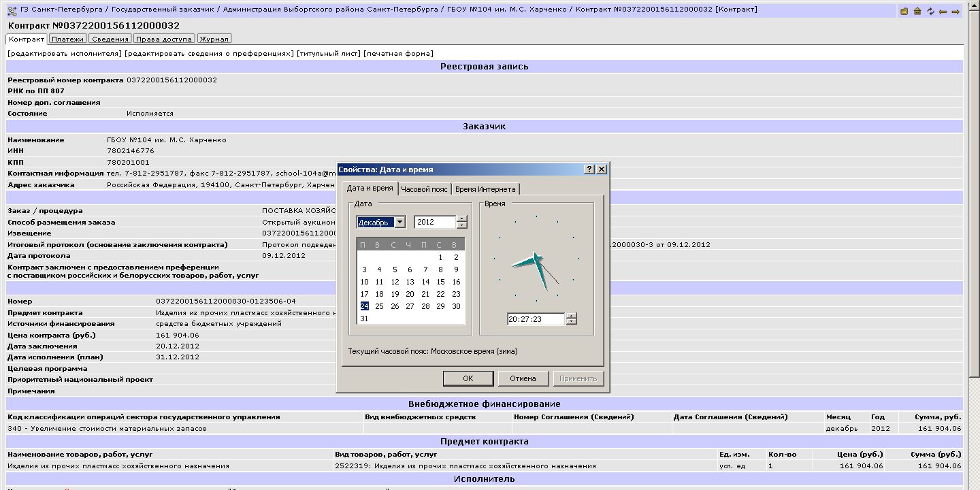
Task: Switch to the Журнал tab
Action: coord(214,39)
